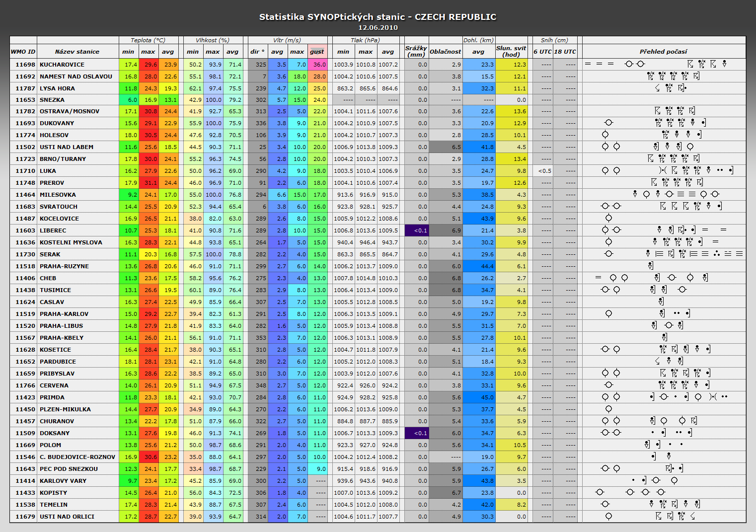Click WMO ID 11406 for CHEB
The width and height of the screenshot is (756, 532).
coord(25,278)
